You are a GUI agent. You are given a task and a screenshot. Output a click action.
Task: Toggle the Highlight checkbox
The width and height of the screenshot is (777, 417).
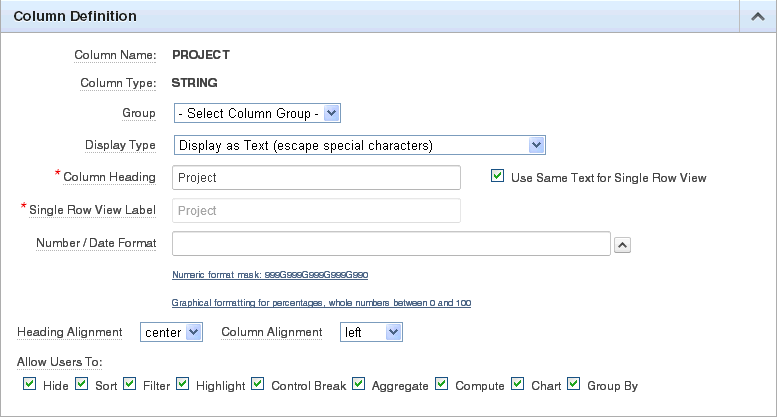(182, 384)
